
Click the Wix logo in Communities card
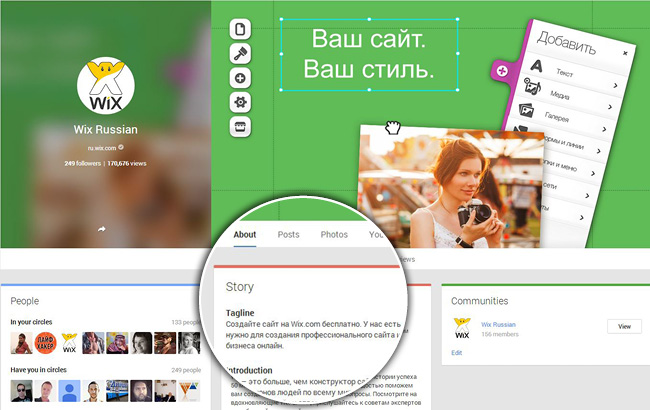pos(462,328)
